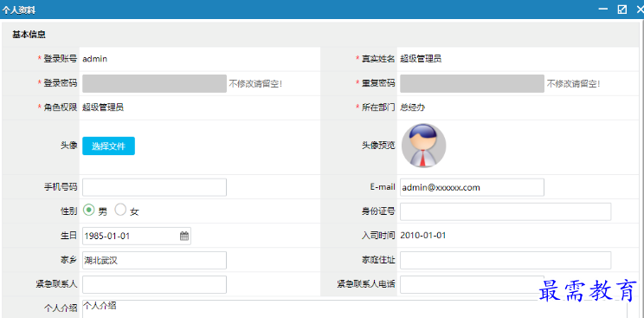Click the join date 2010-01-01
The height and width of the screenshot is (318, 644).
[x=423, y=236]
